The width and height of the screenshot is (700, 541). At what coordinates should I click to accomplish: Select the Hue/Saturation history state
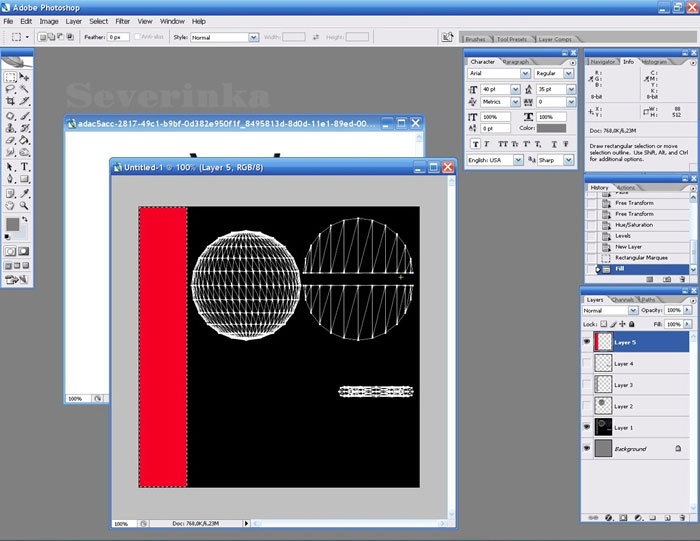(635, 225)
